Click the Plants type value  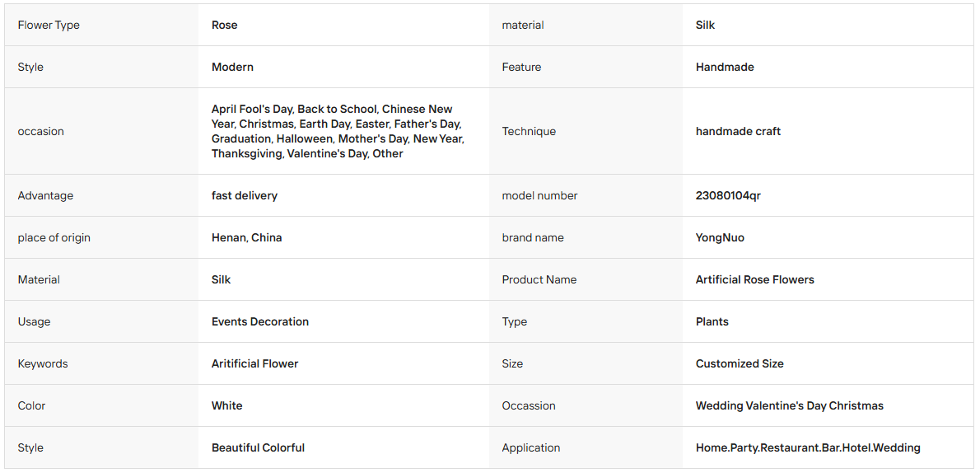tap(712, 321)
